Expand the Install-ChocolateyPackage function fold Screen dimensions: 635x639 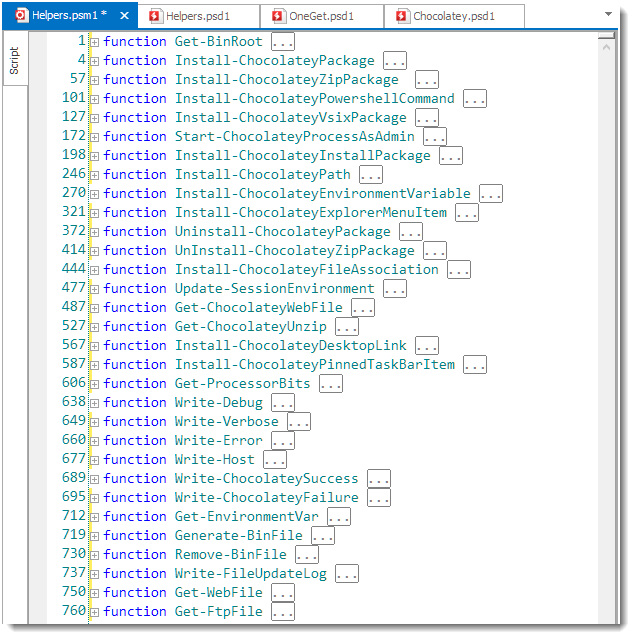(x=95, y=61)
